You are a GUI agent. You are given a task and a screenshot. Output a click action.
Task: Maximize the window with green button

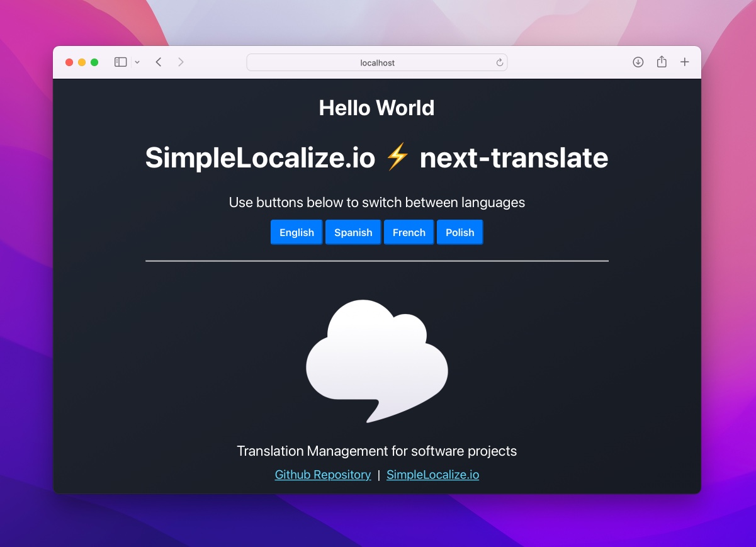tap(94, 62)
